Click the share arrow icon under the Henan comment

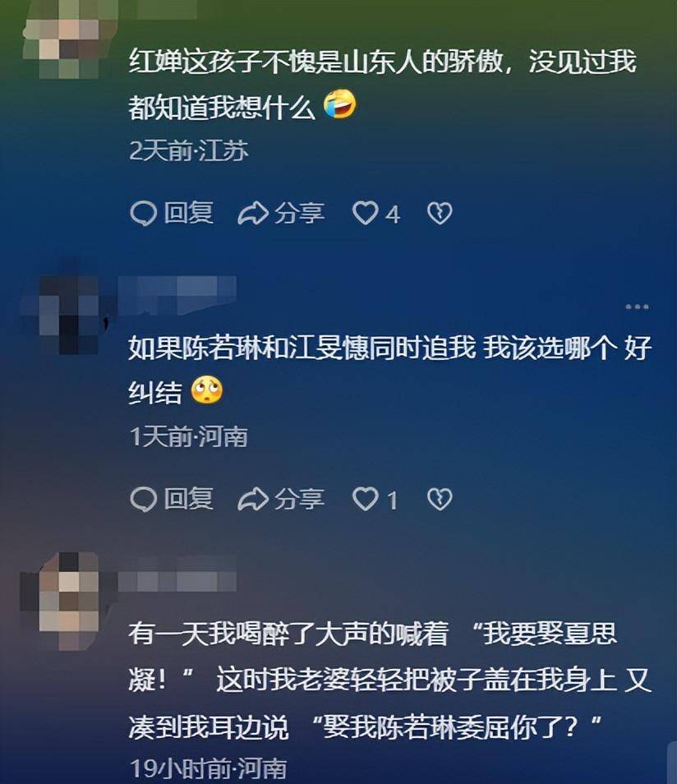253,500
